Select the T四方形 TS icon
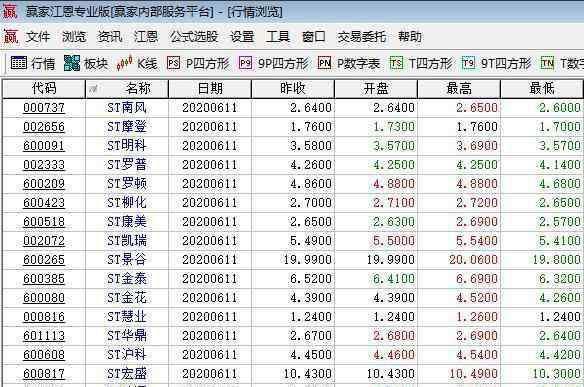 396,63
